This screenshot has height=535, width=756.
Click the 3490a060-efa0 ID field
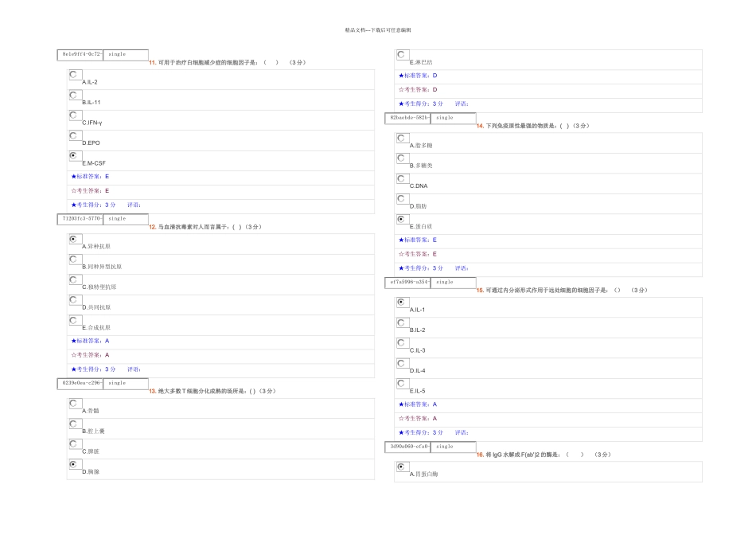coord(408,447)
